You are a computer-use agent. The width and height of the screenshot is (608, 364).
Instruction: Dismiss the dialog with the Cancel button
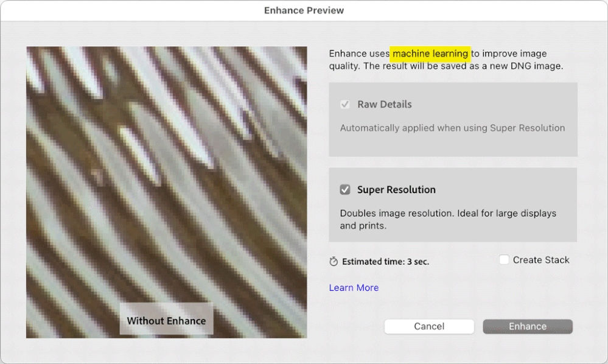[x=429, y=326]
